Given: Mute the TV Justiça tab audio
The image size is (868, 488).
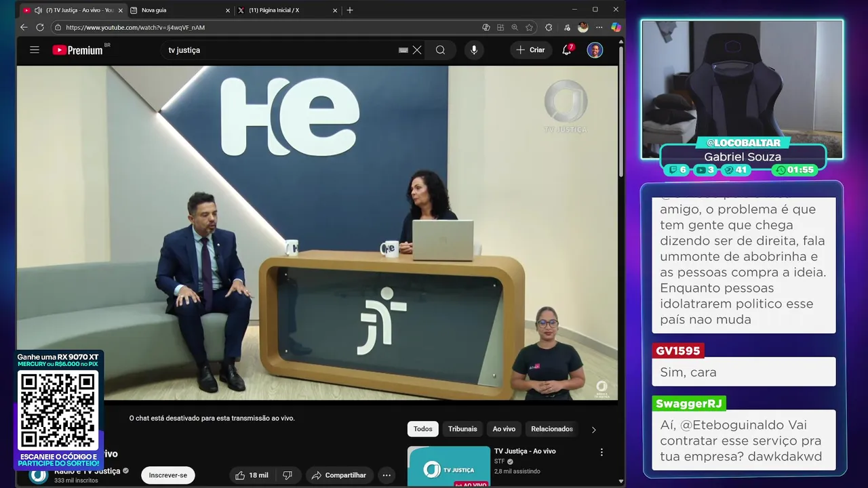Looking at the screenshot, I should (x=38, y=10).
